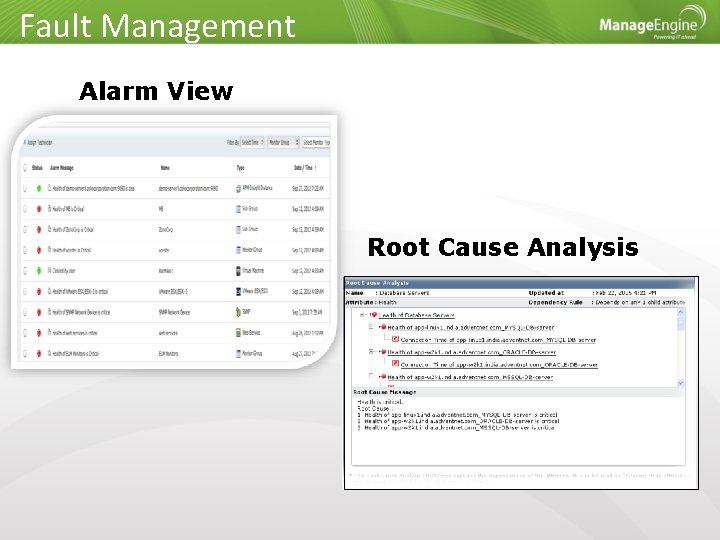The image size is (720, 540).
Task: Check the box for Health of ME row
Action: click(x=25, y=209)
